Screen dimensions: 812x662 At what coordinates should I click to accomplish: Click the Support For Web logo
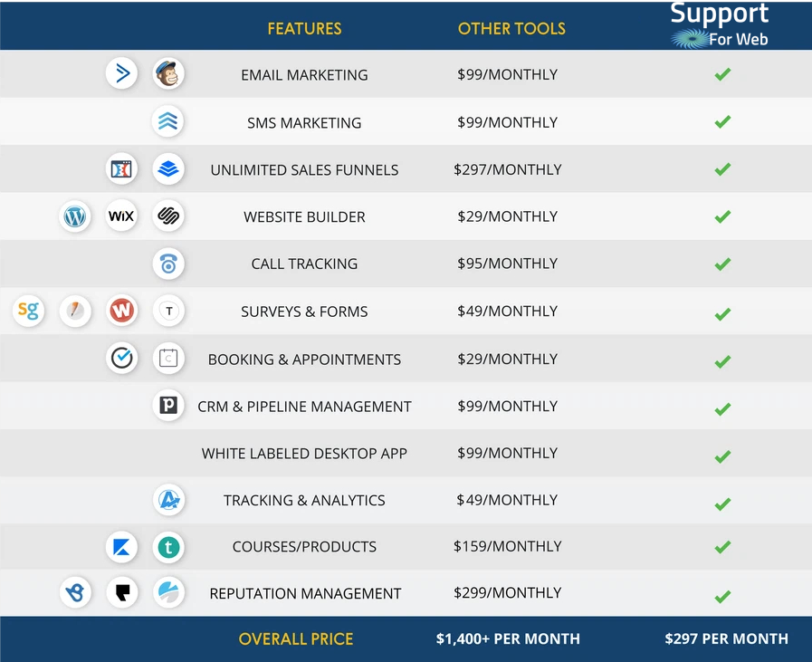[720, 25]
